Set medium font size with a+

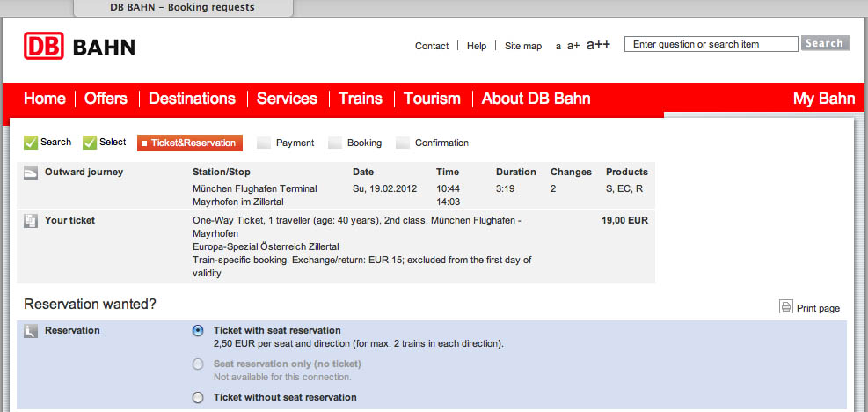[x=573, y=46]
